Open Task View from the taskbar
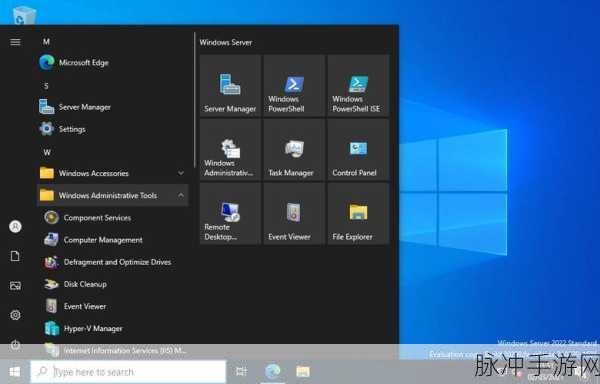This screenshot has width=600, height=384. 241,372
